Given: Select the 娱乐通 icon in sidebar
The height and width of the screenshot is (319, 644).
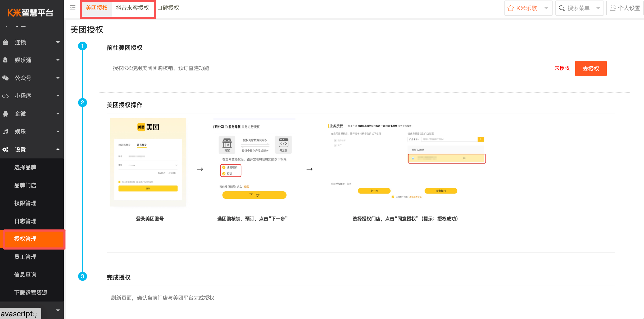Looking at the screenshot, I should tap(6, 60).
